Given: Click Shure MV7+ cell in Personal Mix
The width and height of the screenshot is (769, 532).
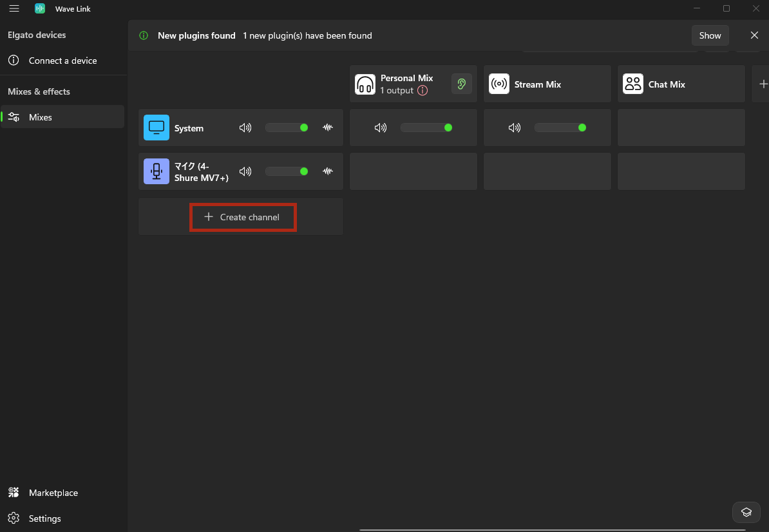Looking at the screenshot, I should [x=413, y=171].
